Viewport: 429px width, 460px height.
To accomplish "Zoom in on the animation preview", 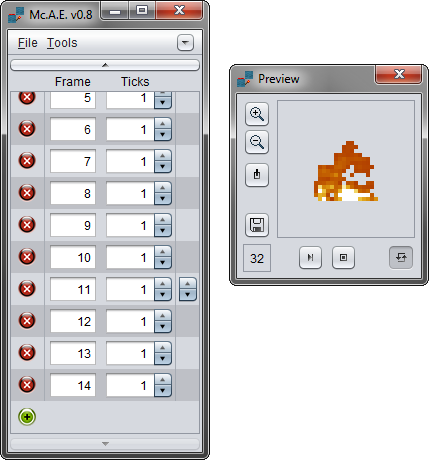I will pyautogui.click(x=257, y=114).
